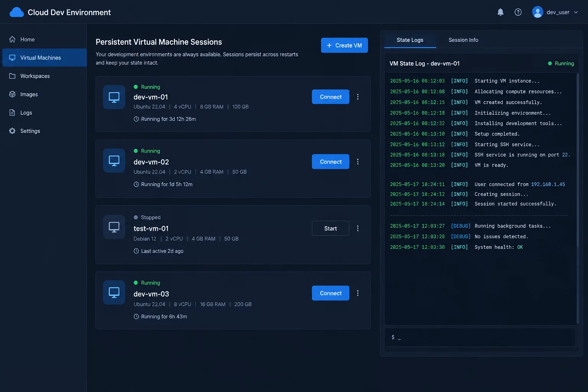Click the Home sidebar house icon
The width and height of the screenshot is (588, 392).
point(12,39)
